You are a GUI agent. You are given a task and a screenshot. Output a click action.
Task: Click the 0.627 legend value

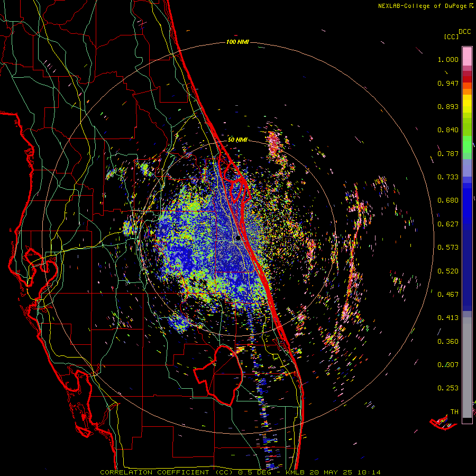point(448,224)
